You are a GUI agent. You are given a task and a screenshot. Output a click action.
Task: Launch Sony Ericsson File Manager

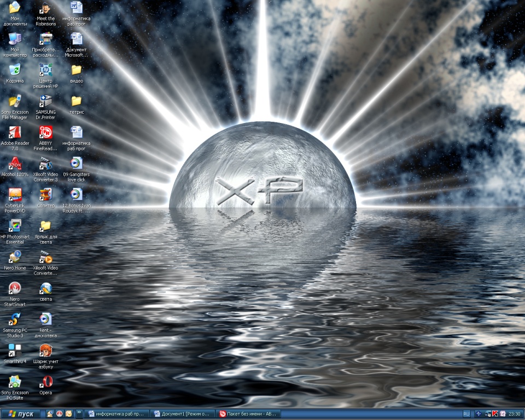[x=15, y=108]
